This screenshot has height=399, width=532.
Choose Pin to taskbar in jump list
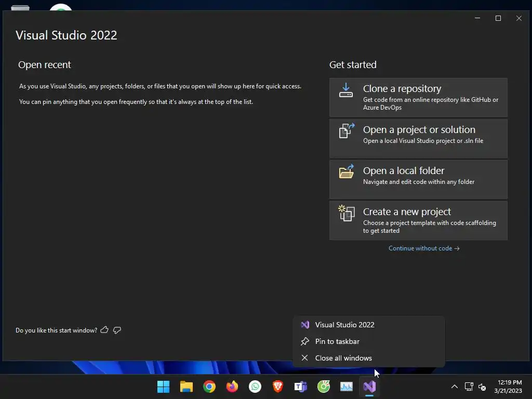coord(369,341)
